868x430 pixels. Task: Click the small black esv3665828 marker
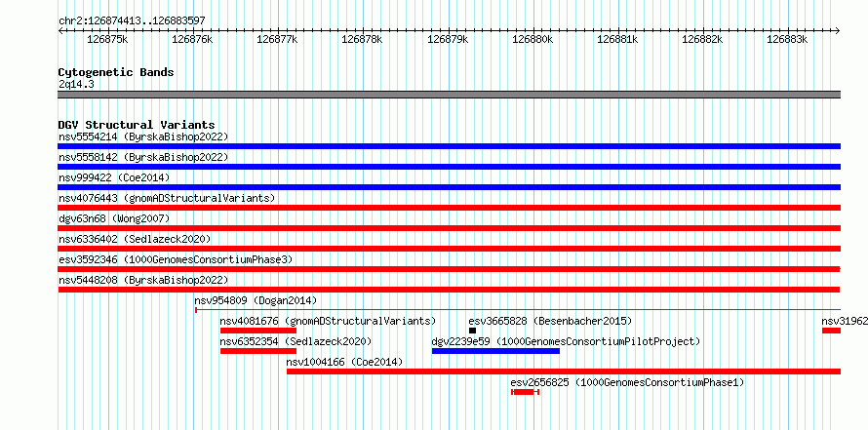(x=472, y=331)
